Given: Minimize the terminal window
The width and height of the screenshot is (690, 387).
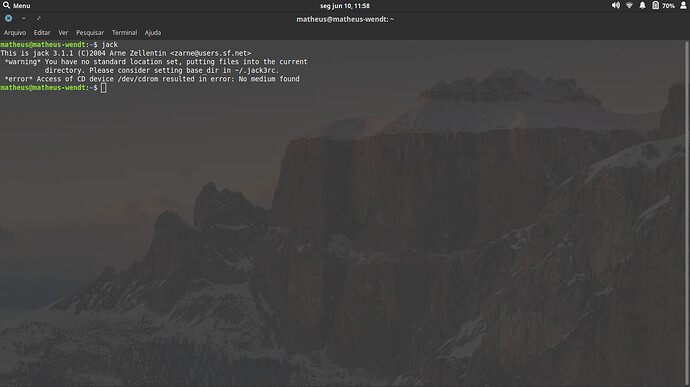Looking at the screenshot, I should coord(24,18).
